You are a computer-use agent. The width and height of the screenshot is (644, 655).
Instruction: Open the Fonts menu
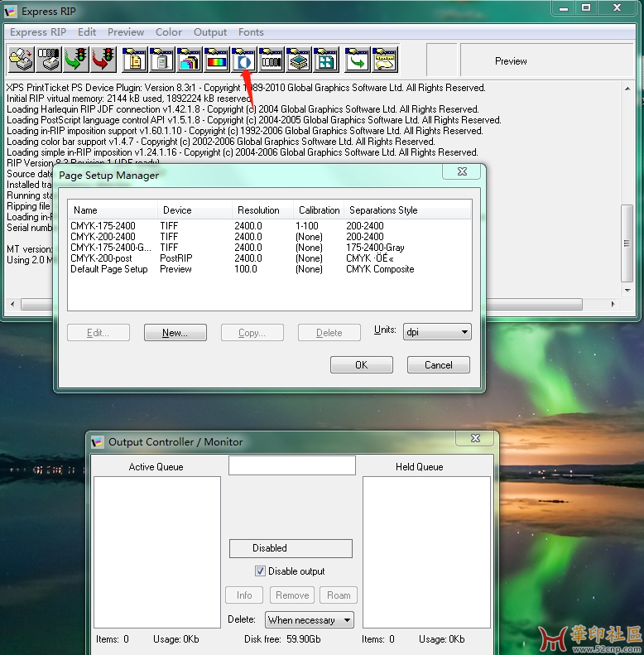coord(251,32)
